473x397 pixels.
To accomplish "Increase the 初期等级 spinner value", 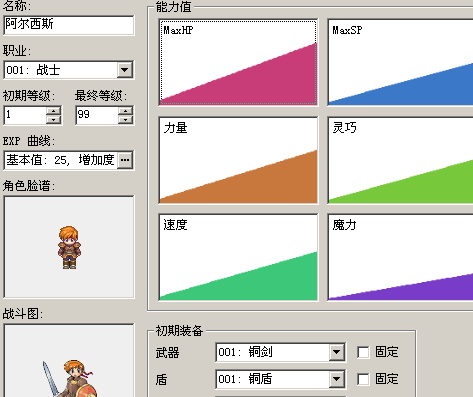I will 54,111.
